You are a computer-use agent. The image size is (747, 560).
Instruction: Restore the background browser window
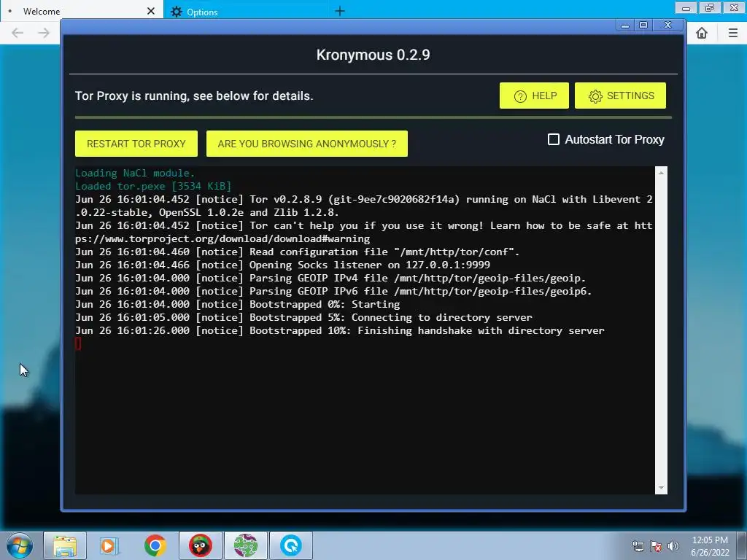click(710, 7)
